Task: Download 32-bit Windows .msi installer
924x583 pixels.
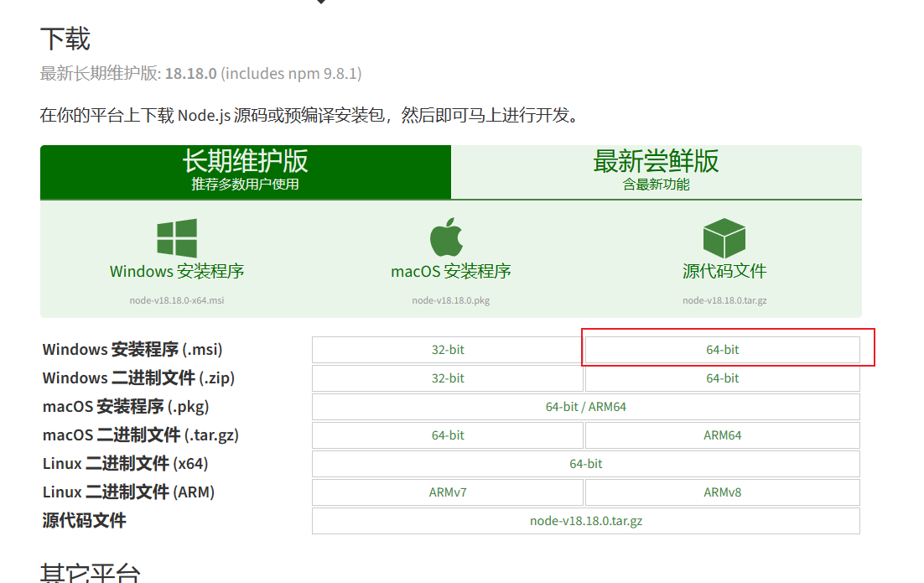Action: 448,350
